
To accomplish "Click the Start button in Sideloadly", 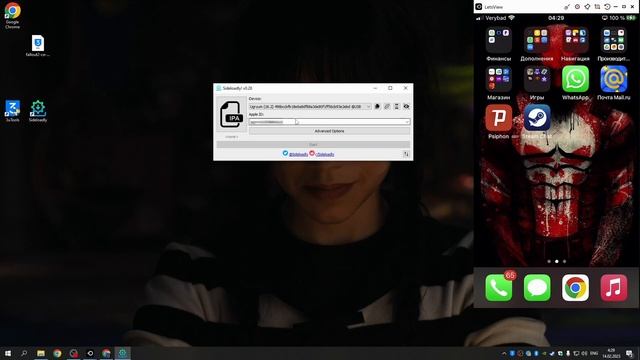I will (313, 144).
